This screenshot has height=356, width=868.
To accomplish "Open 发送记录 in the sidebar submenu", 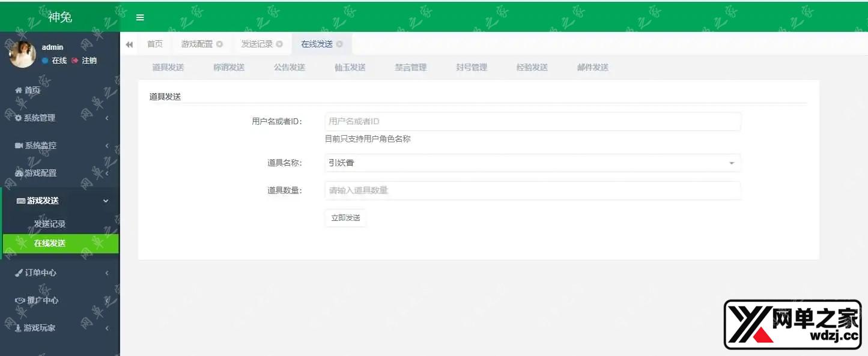I will click(50, 224).
